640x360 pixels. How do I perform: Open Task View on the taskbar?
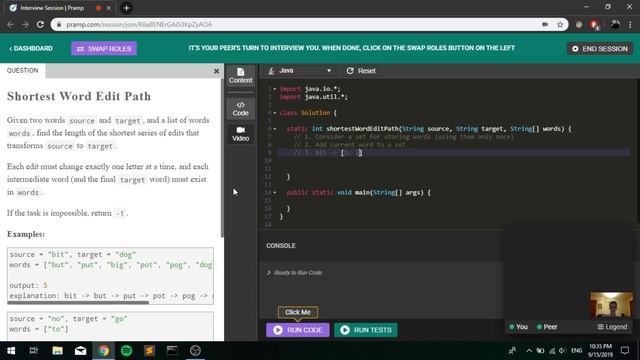(34, 351)
